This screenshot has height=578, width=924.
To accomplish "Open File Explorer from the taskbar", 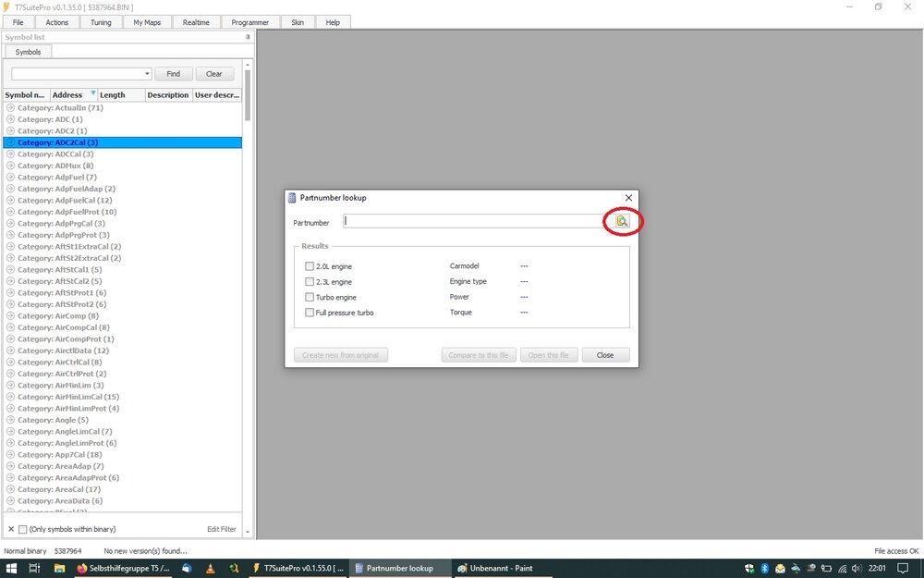I will pos(59,569).
